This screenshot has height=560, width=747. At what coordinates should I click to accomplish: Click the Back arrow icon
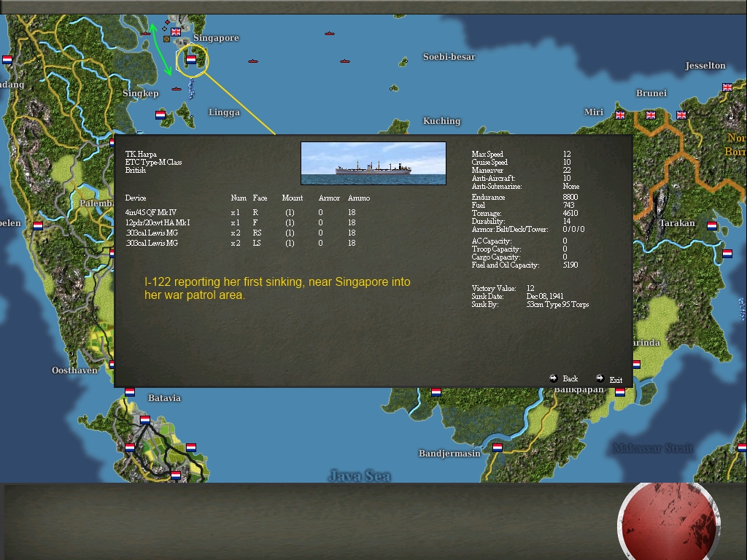pos(553,378)
